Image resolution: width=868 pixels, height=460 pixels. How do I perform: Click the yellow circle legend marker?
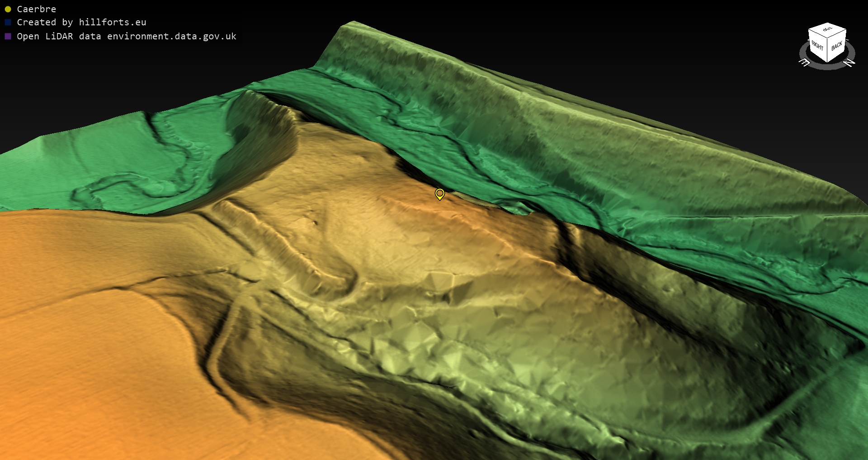[8, 9]
